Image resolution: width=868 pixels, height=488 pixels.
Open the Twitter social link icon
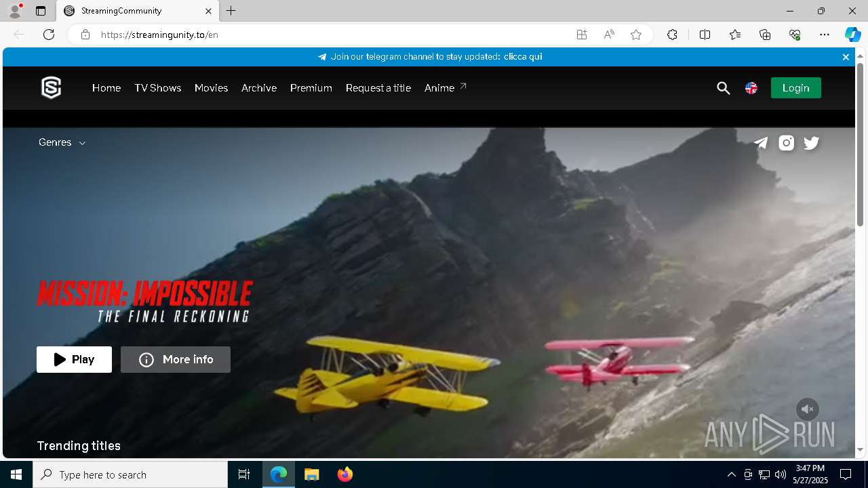pyautogui.click(x=812, y=143)
